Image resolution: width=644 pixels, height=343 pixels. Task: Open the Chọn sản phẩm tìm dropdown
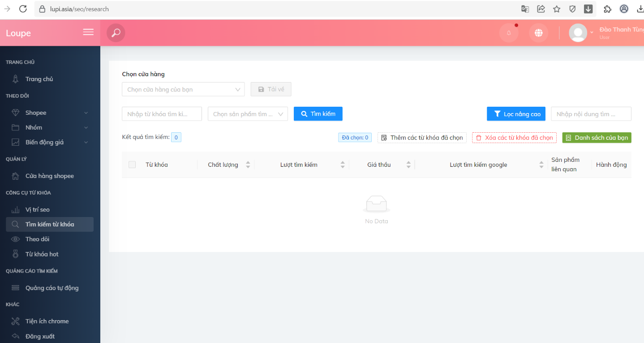point(248,114)
